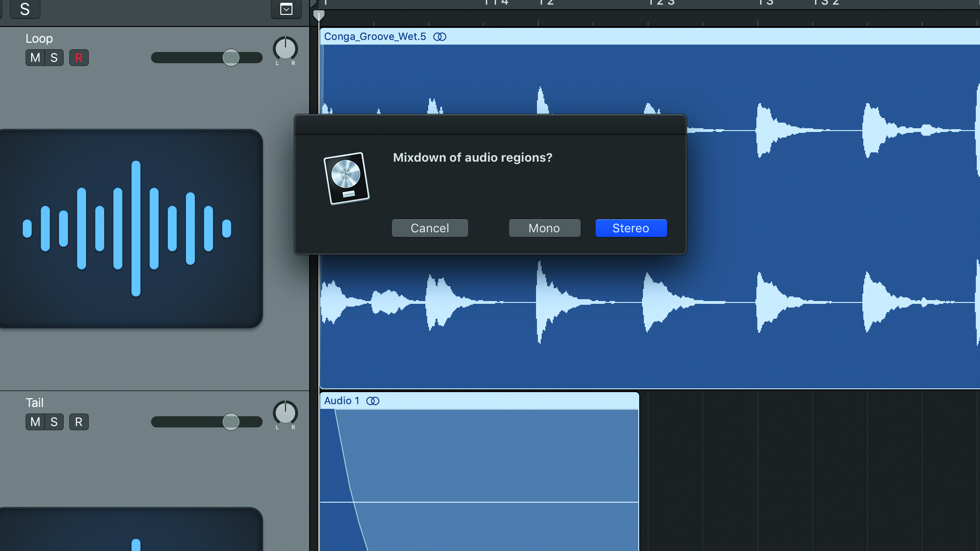
Task: Click the Loop track waveform icon
Action: [x=130, y=229]
